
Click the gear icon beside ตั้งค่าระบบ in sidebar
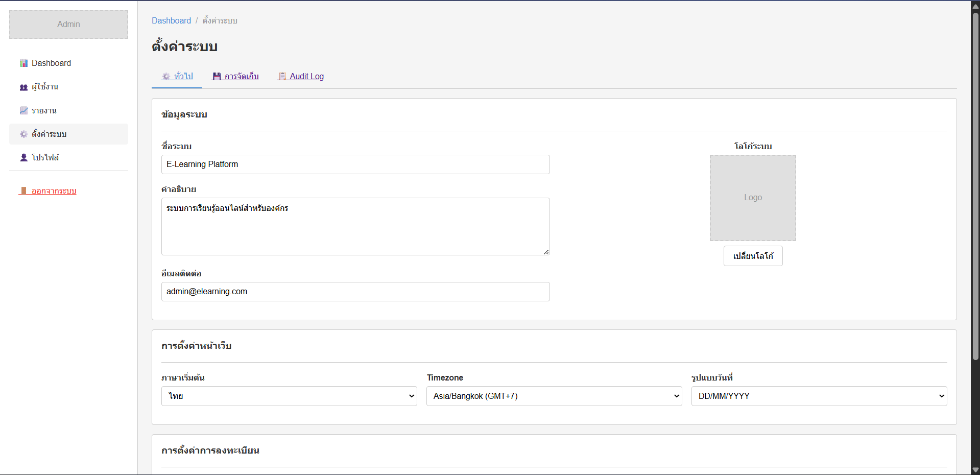click(23, 134)
